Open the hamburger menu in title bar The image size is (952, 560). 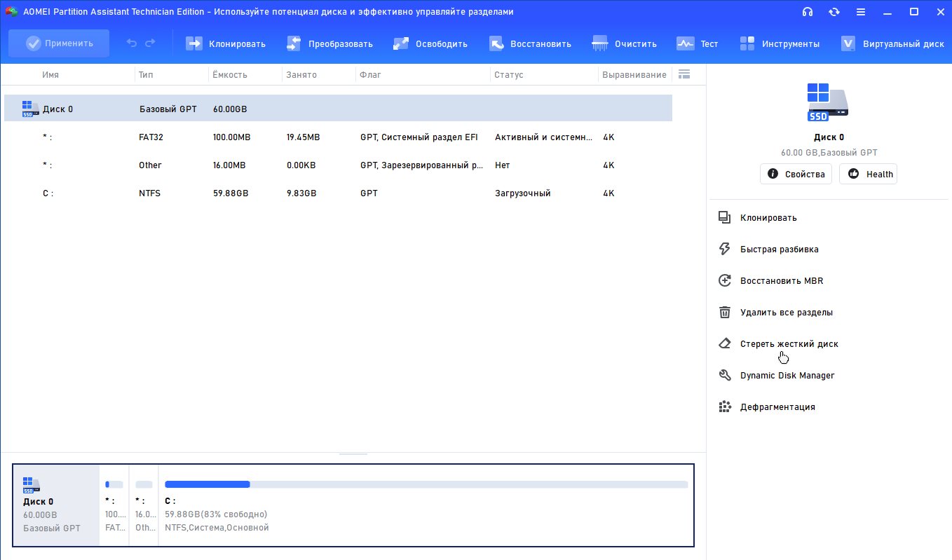pos(860,12)
